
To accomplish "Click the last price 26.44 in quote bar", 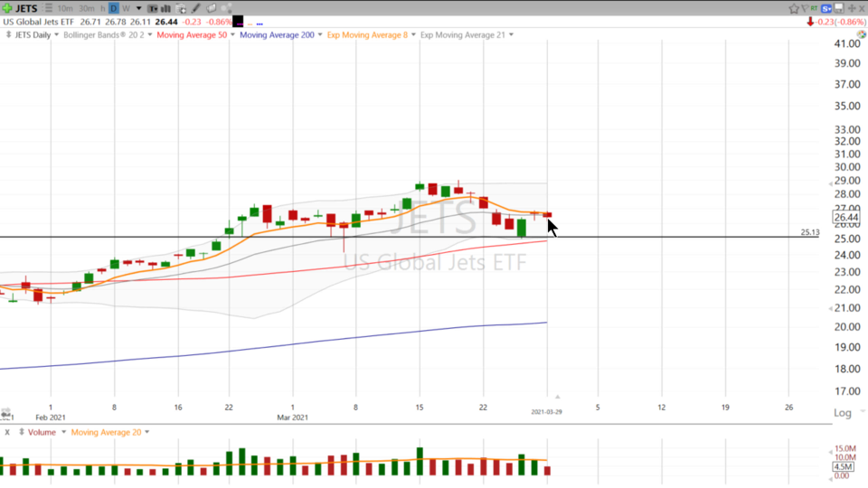I will [x=166, y=22].
